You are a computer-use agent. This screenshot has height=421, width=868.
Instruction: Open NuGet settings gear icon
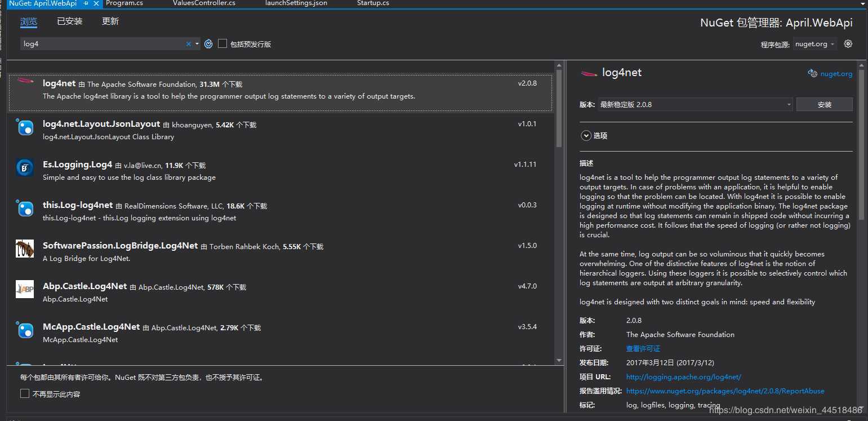click(848, 44)
